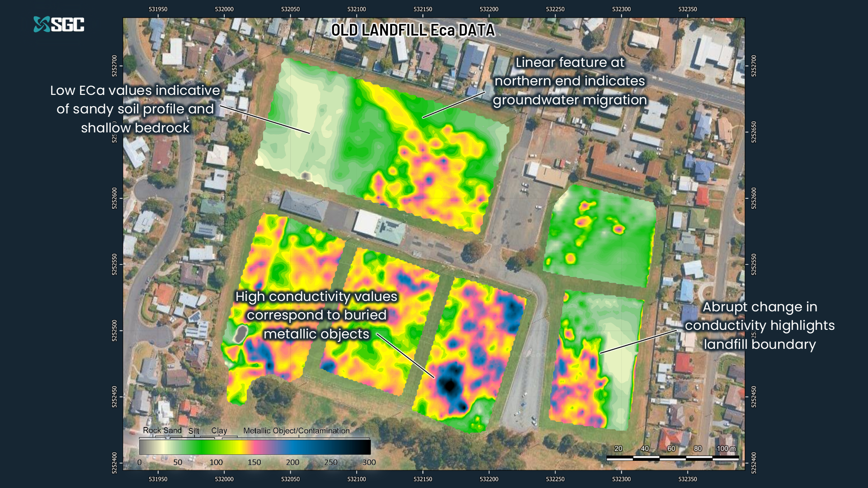868x488 pixels.
Task: Click the 150 value on colour scale
Action: 254,462
